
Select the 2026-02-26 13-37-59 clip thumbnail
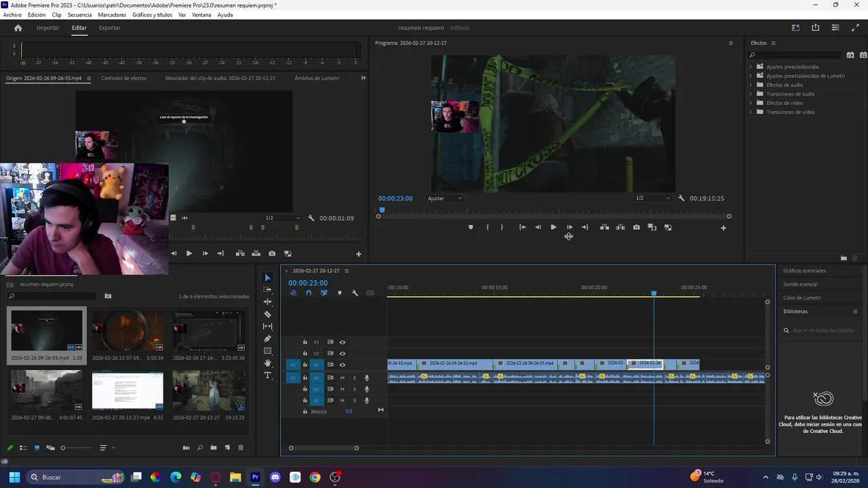[127, 330]
